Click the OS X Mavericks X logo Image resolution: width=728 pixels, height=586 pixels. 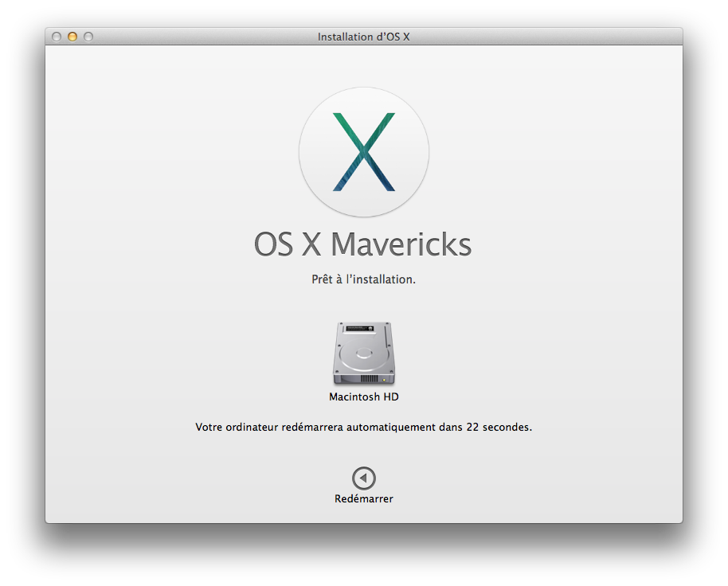coord(364,151)
